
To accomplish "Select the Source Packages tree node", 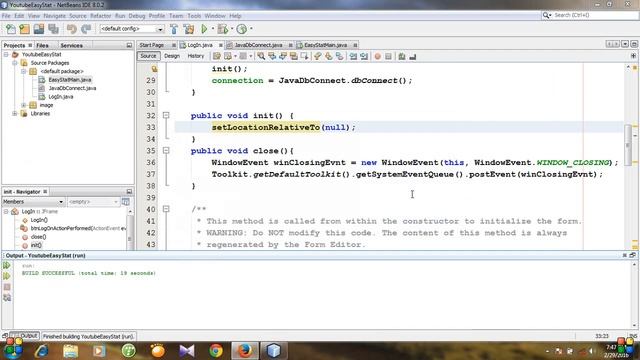I will (49, 63).
